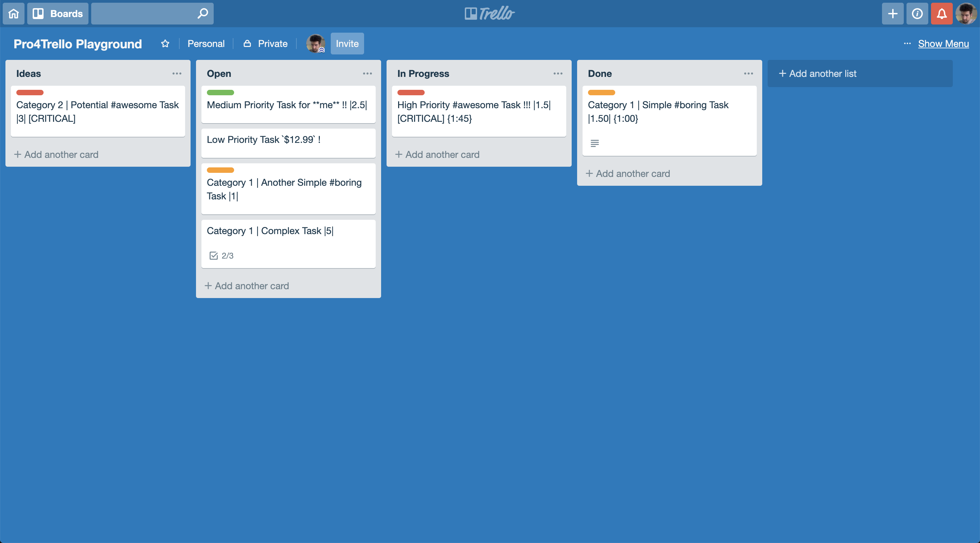The width and height of the screenshot is (980, 543).
Task: Click the Invite button on board
Action: pos(348,44)
